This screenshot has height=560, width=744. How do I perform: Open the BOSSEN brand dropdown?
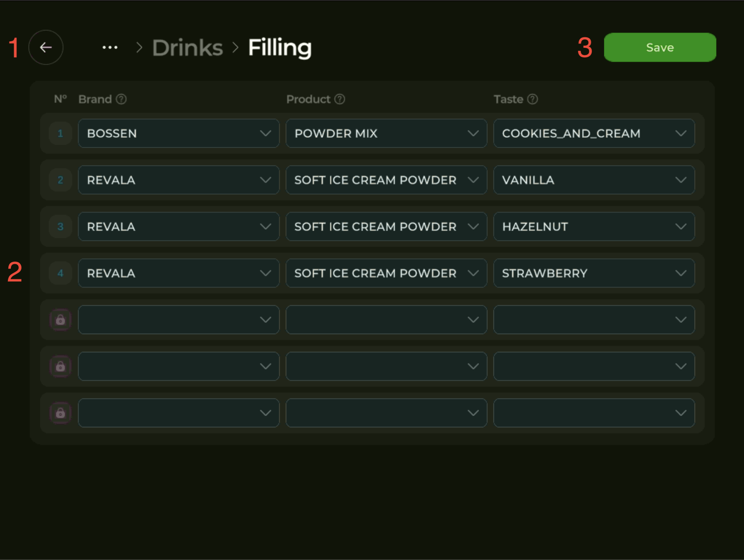pos(179,133)
